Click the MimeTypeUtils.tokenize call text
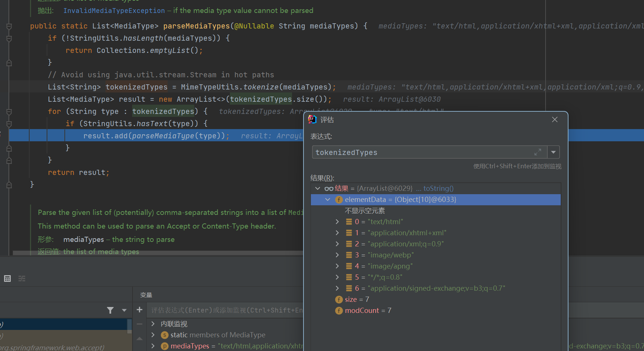Screen dimensions: 644x351 click(x=229, y=87)
